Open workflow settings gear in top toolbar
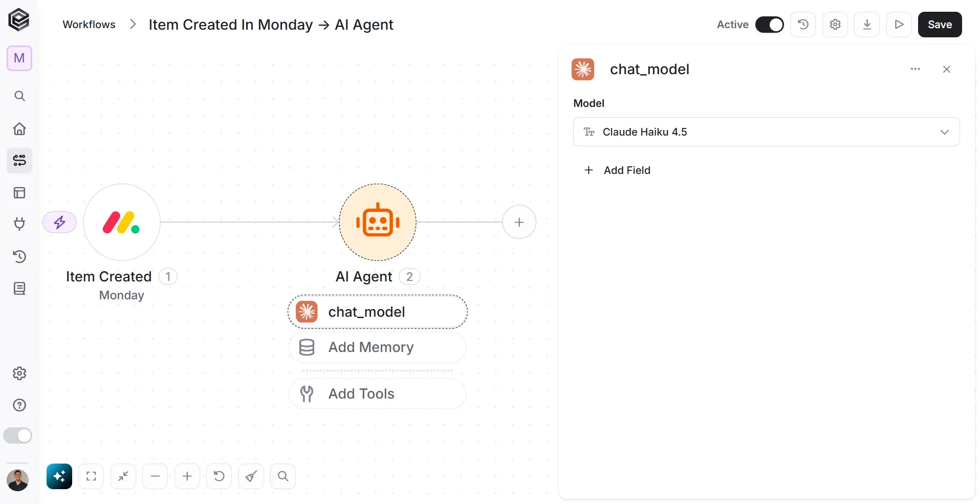This screenshot has height=504, width=980. coord(835,25)
